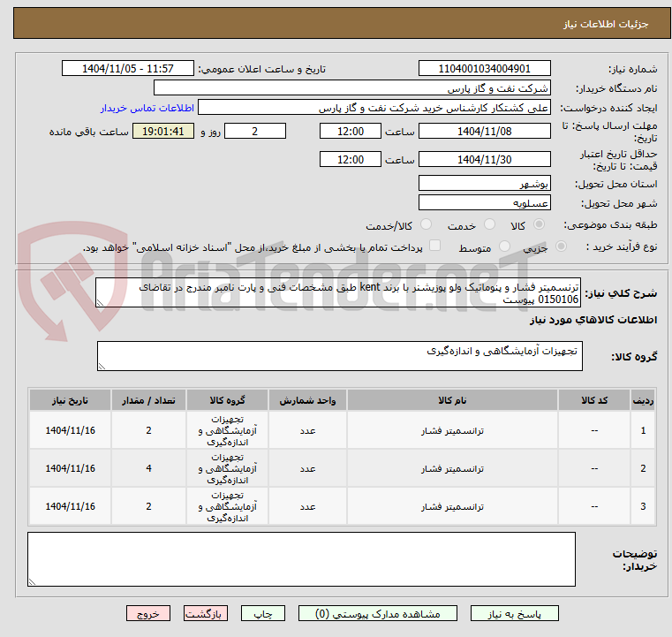
Task: Click the پاسخ به نیاز button
Action: pos(514,613)
